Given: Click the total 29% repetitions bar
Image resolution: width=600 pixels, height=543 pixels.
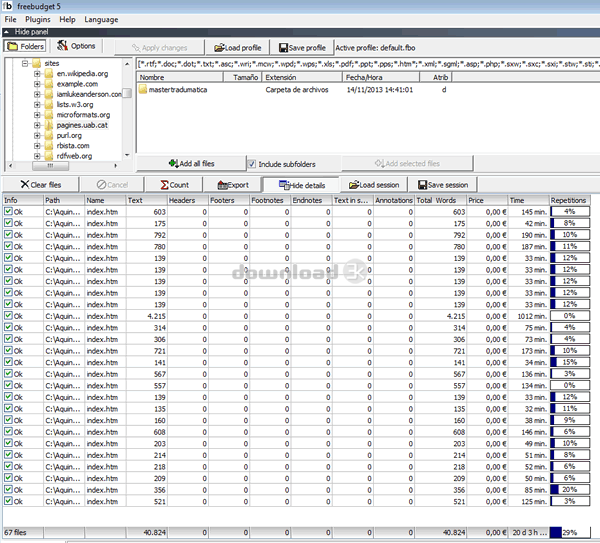Looking at the screenshot, I should 570,532.
